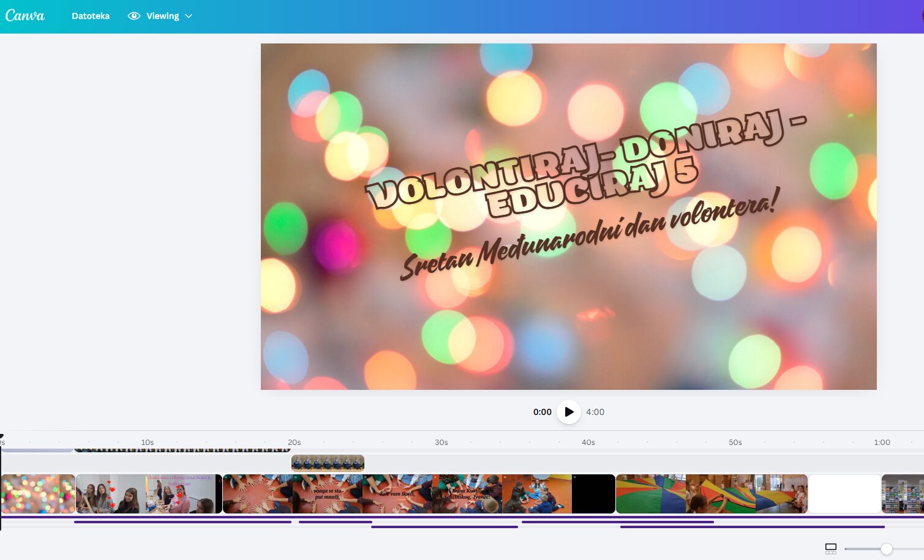
Task: Select the library clip at timeline end
Action: (903, 494)
